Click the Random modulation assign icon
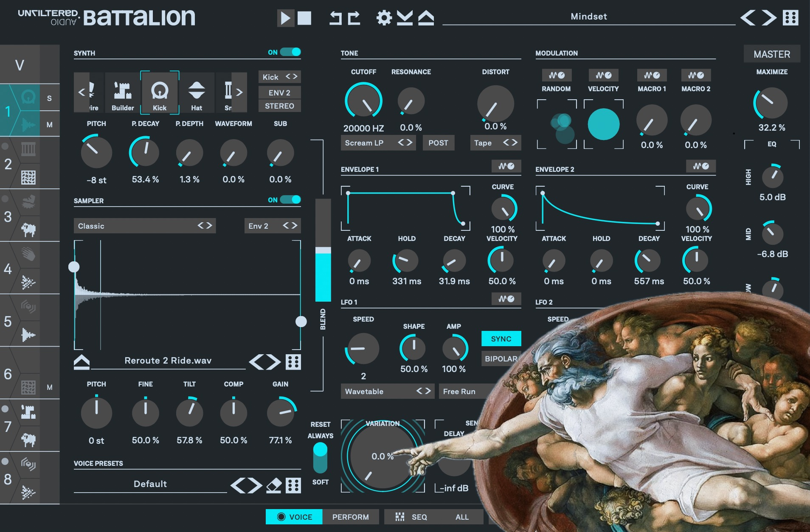 [x=557, y=75]
